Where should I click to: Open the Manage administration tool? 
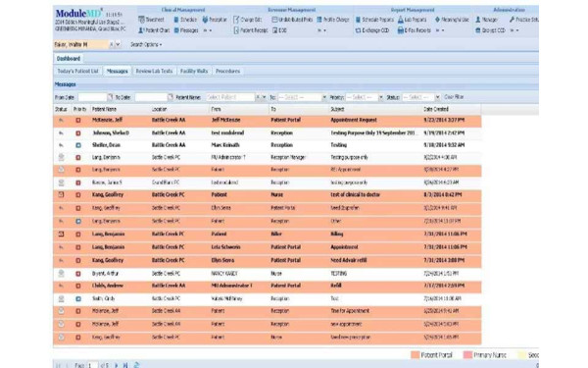pyautogui.click(x=486, y=20)
